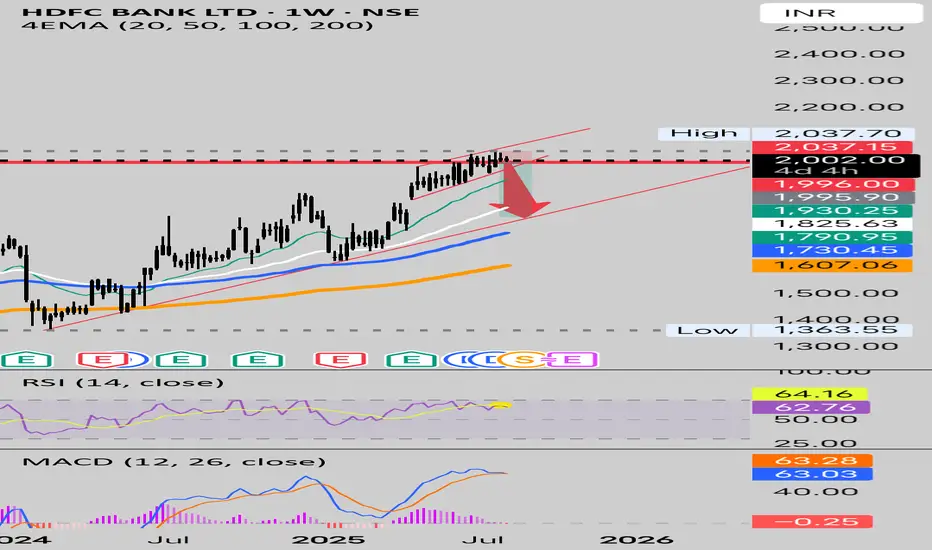Click the purple E earnings marker
The image size is (932, 550).
(572, 359)
